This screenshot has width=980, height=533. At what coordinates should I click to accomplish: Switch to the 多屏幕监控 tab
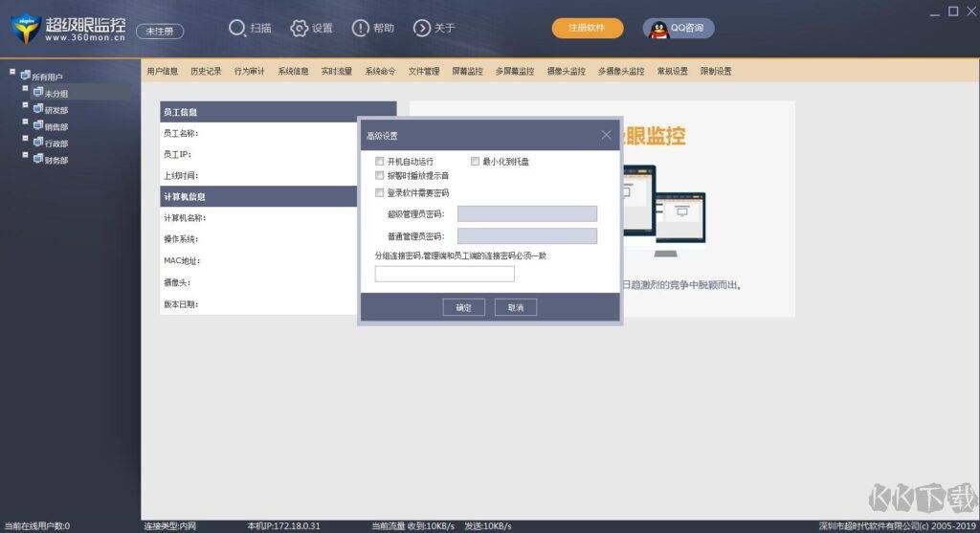tap(515, 71)
